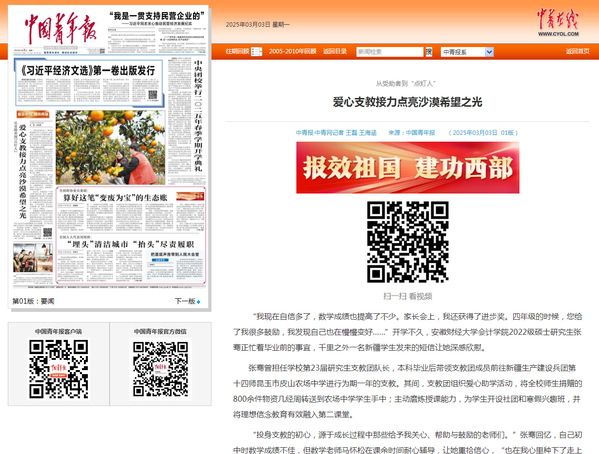Select 返回目录 in the navigation bar
The image size is (599, 454).
[335, 51]
